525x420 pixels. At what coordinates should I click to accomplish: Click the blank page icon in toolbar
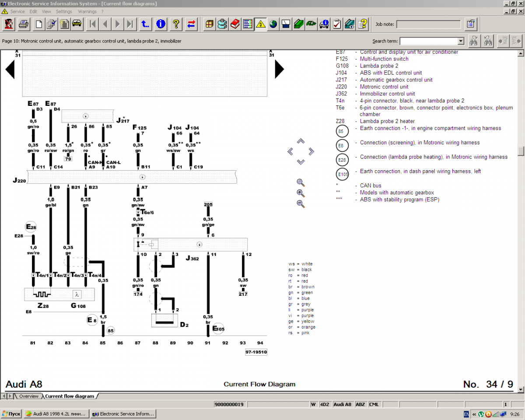click(x=39, y=24)
